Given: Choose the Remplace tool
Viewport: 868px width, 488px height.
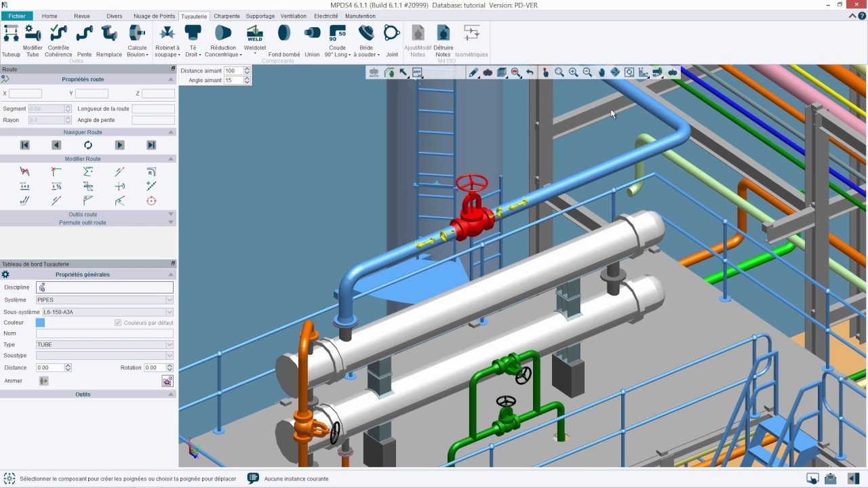Looking at the screenshot, I should 109,41.
